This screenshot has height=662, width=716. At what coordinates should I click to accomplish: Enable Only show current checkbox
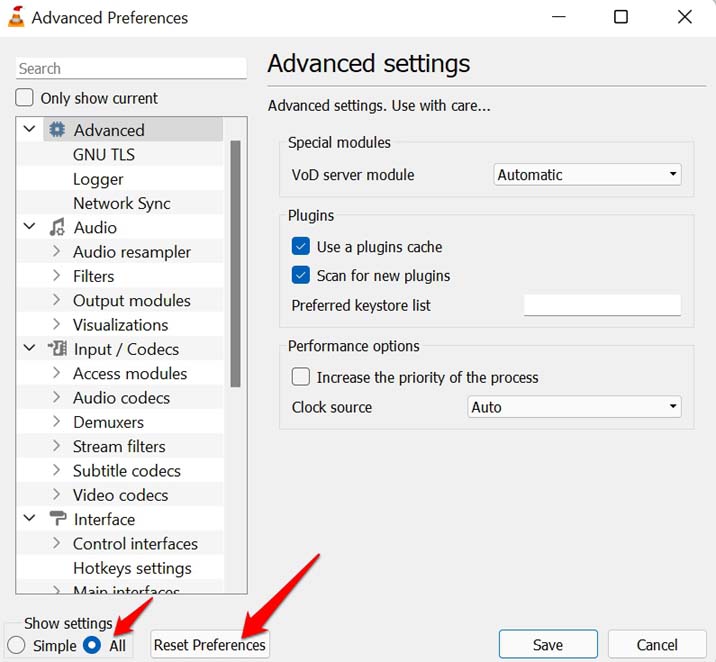tap(25, 98)
